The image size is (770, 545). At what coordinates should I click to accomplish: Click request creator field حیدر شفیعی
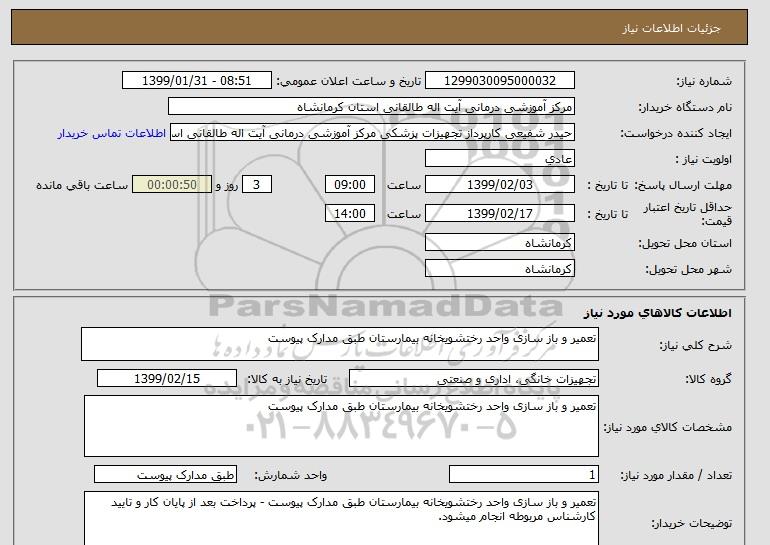pyautogui.click(x=372, y=133)
